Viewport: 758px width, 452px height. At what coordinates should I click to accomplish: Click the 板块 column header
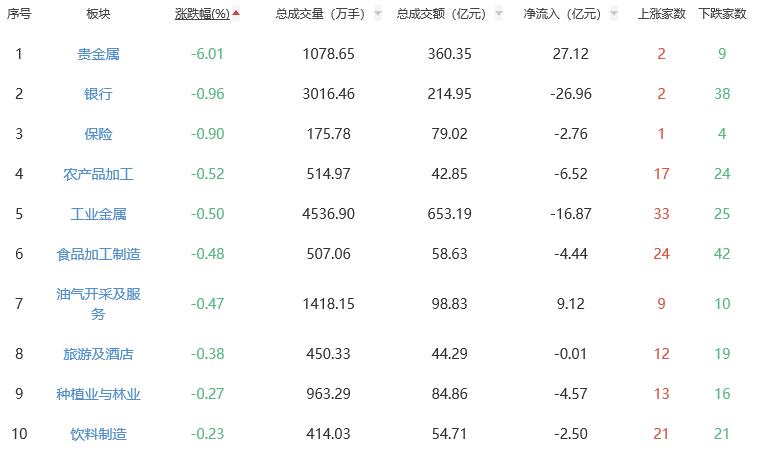[98, 14]
